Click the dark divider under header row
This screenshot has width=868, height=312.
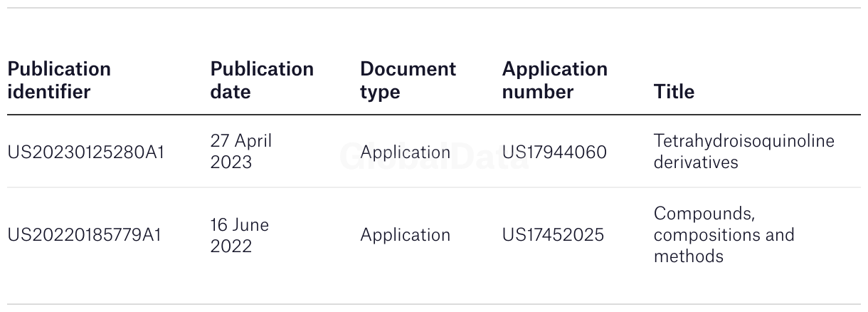(434, 115)
